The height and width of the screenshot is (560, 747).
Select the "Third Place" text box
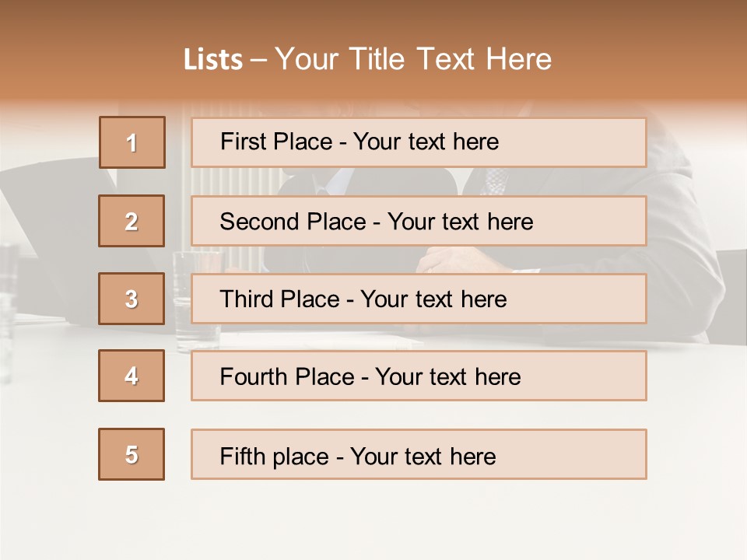[419, 299]
